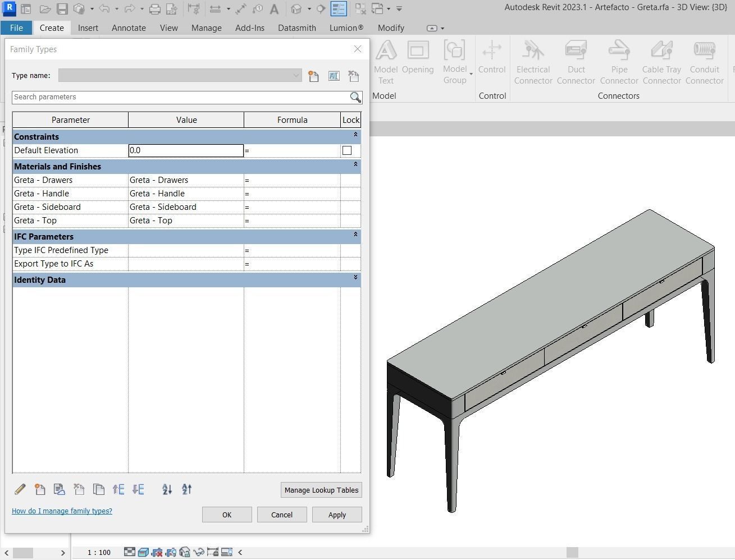Click the search magnifier icon
735x560 pixels.
click(x=355, y=97)
